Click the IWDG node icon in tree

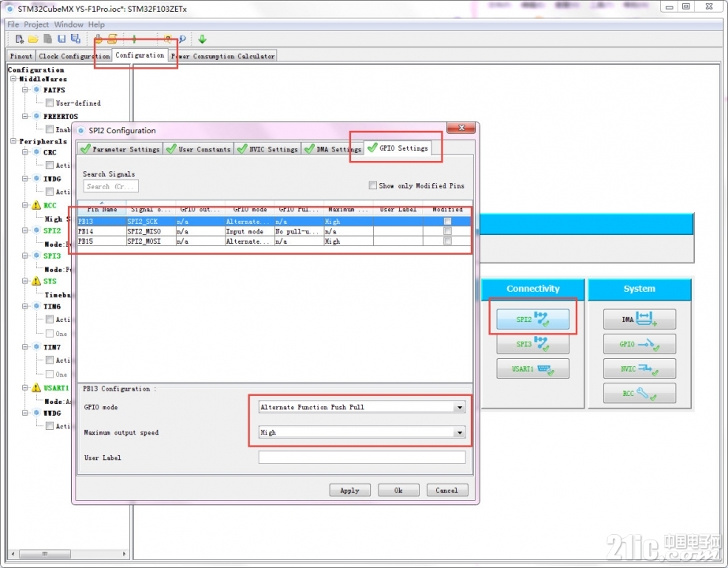pyautogui.click(x=36, y=178)
